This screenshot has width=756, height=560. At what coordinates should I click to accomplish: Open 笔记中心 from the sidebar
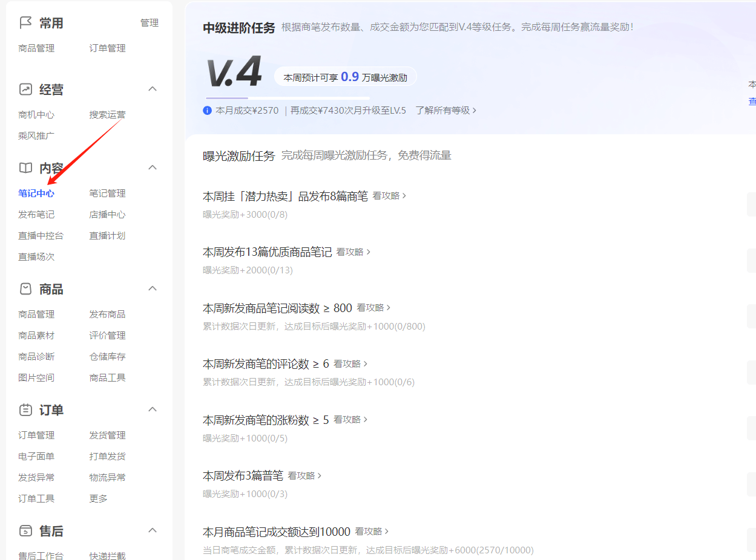36,193
